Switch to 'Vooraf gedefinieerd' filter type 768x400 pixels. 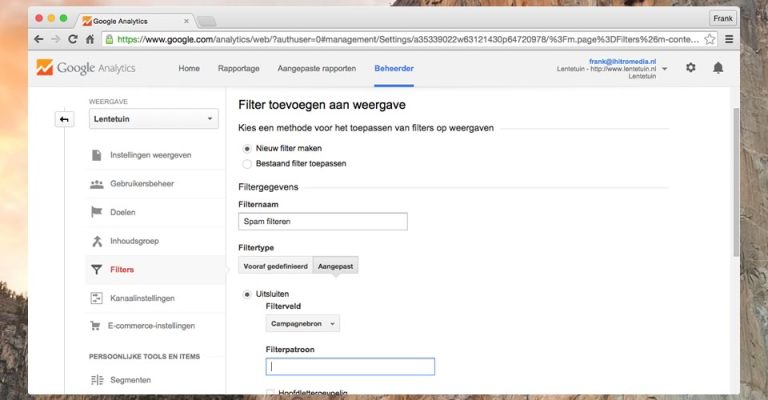pyautogui.click(x=275, y=266)
